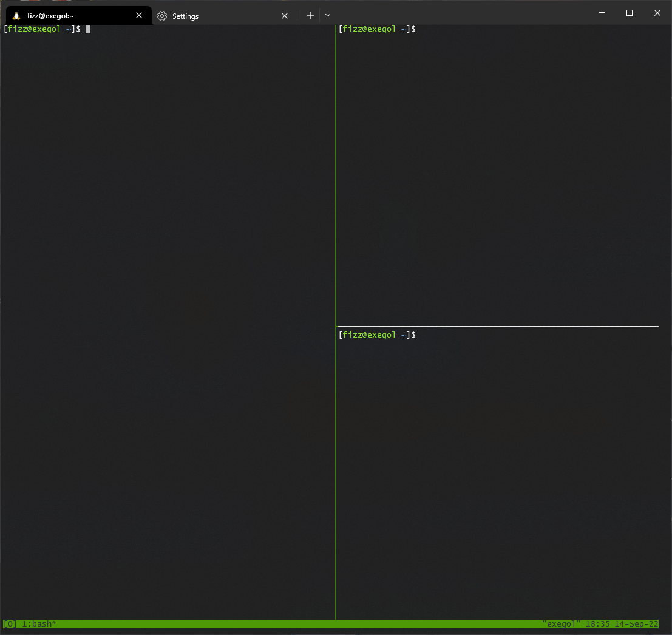Close the fizz@exegol:~ tab
The image size is (672, 635).
(x=139, y=15)
